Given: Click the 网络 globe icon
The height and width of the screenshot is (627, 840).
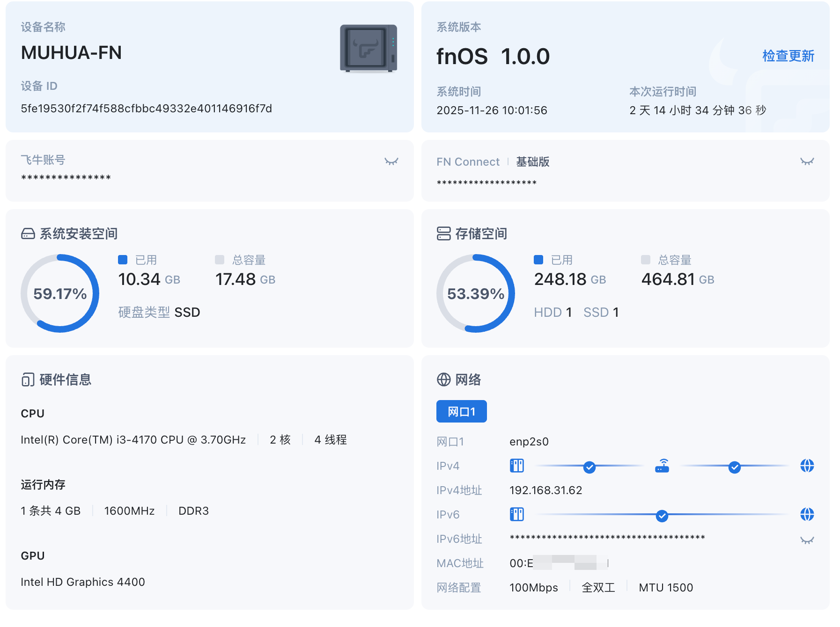Looking at the screenshot, I should [x=443, y=379].
